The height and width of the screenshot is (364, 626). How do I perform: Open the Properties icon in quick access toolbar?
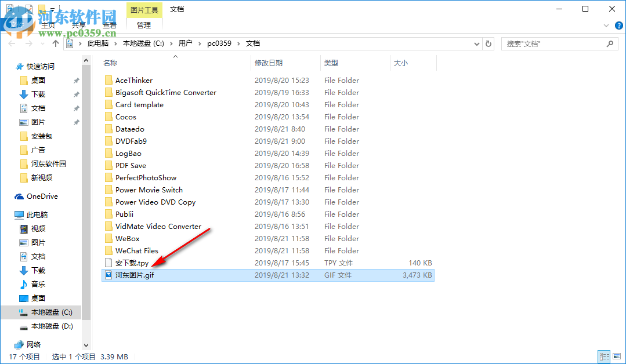(9, 9)
